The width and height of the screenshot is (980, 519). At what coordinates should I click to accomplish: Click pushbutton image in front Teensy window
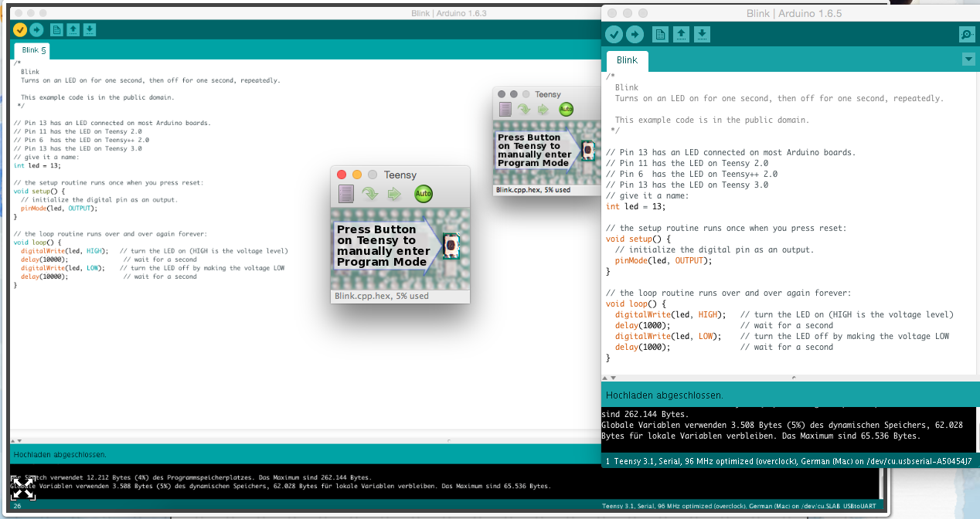[x=451, y=246]
